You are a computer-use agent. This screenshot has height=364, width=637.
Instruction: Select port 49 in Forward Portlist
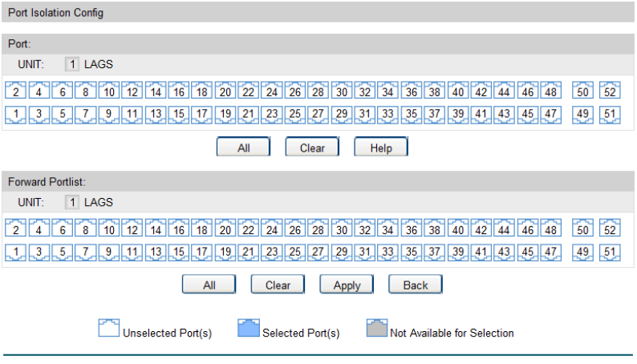pos(584,251)
